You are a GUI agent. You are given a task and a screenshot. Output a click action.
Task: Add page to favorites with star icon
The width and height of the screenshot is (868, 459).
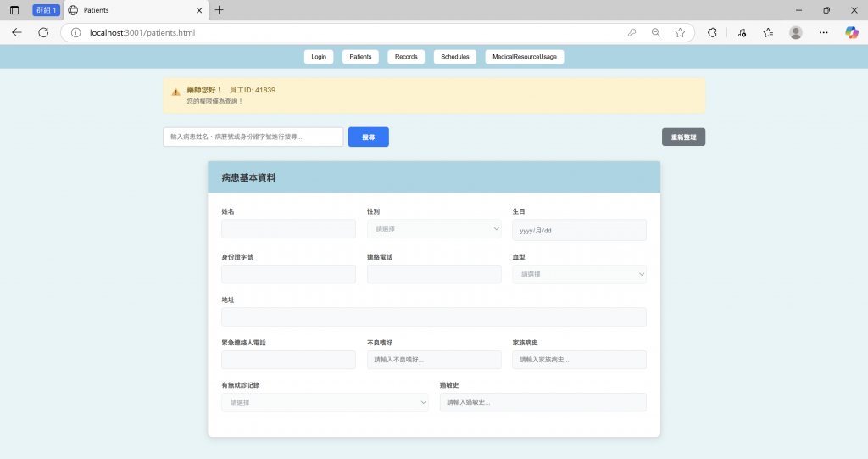pyautogui.click(x=681, y=33)
